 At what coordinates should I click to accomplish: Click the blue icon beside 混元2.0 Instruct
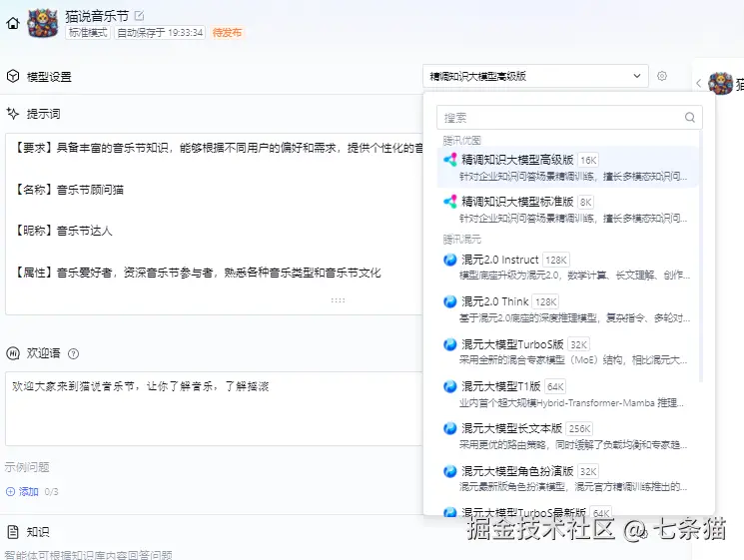(x=449, y=260)
